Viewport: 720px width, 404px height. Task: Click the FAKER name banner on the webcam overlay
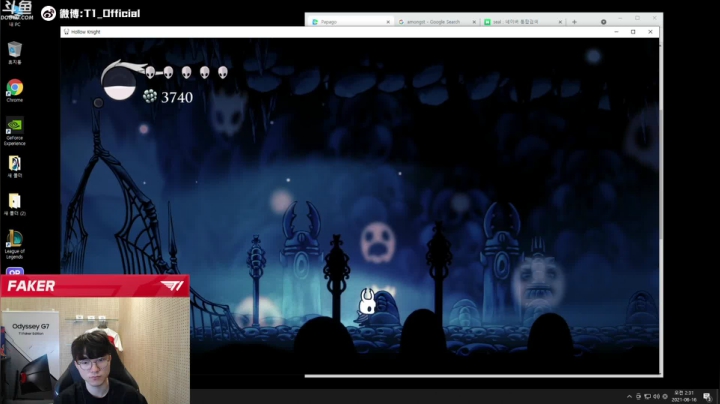tap(95, 286)
